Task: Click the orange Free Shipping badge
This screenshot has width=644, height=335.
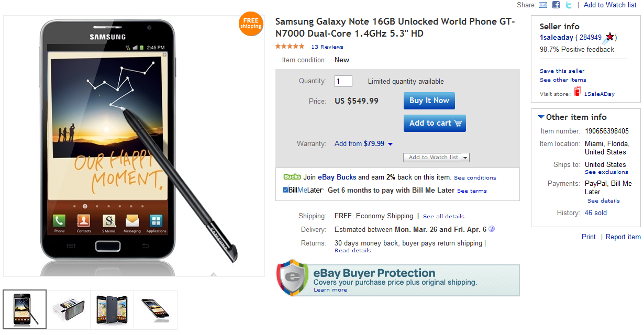Action: (251, 24)
